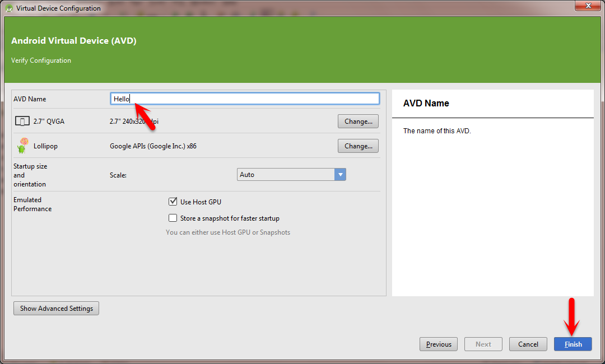Click the disabled Next button

pos(483,344)
